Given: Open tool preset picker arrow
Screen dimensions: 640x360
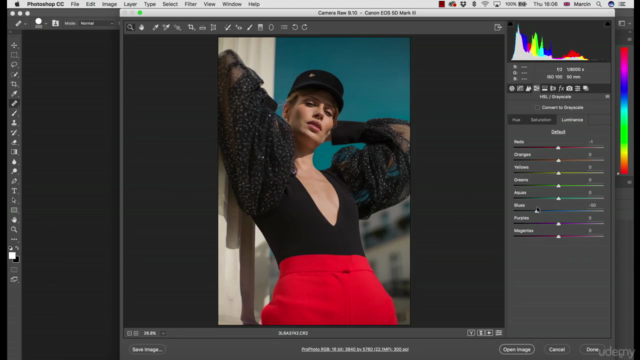Looking at the screenshot, I should click(25, 24).
